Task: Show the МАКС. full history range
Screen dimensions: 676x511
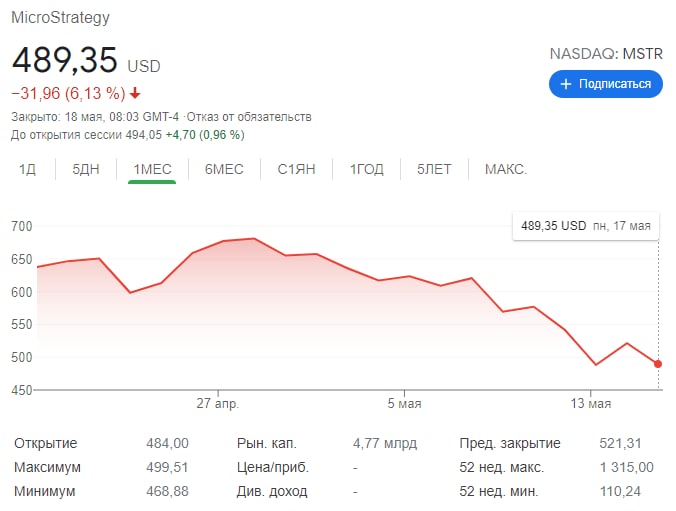Action: pos(506,169)
